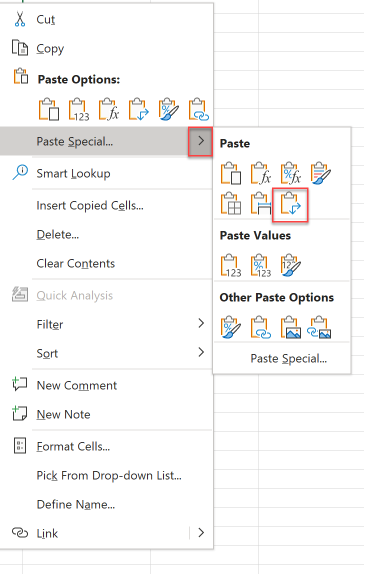Choose Link menu entry text
This screenshot has height=574, width=386.
tap(47, 534)
